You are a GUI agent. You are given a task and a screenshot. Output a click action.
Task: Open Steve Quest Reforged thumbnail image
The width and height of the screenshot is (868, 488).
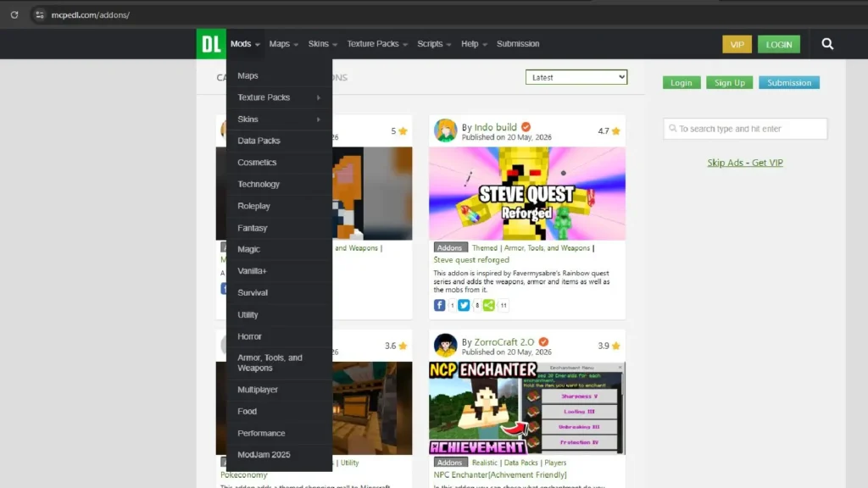(x=527, y=194)
